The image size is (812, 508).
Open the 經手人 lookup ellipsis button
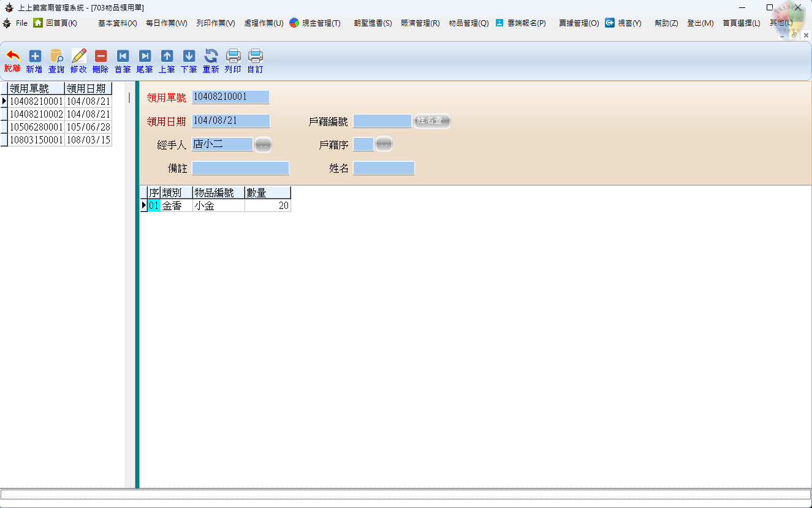click(263, 145)
